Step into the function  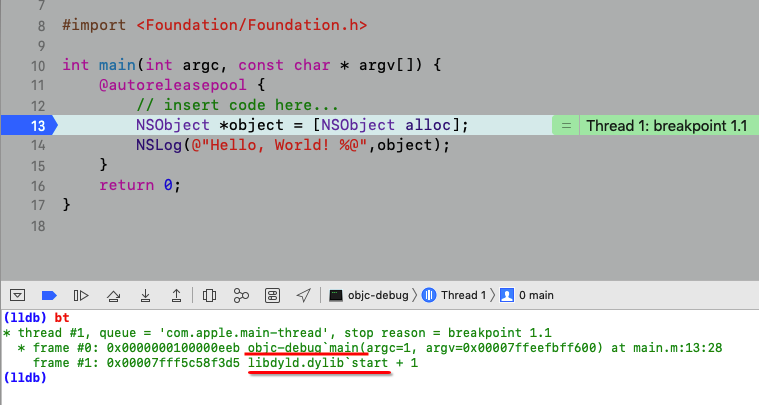click(x=146, y=295)
